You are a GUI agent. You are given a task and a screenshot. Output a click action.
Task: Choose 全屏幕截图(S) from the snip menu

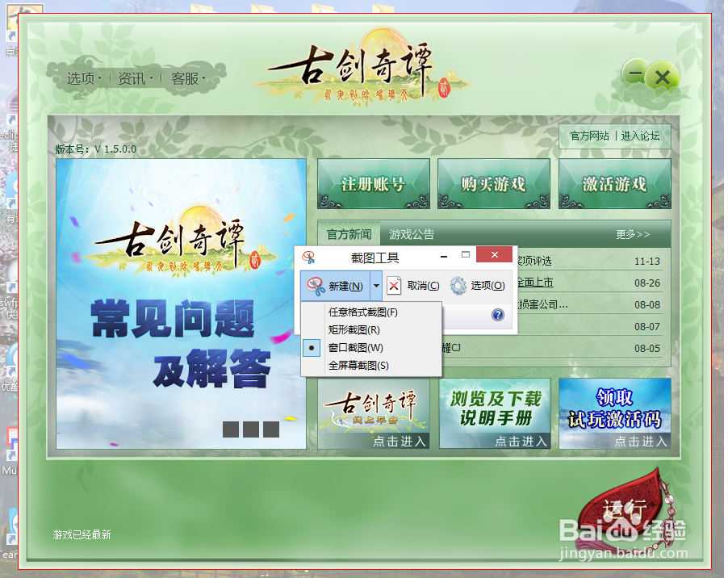(371, 366)
